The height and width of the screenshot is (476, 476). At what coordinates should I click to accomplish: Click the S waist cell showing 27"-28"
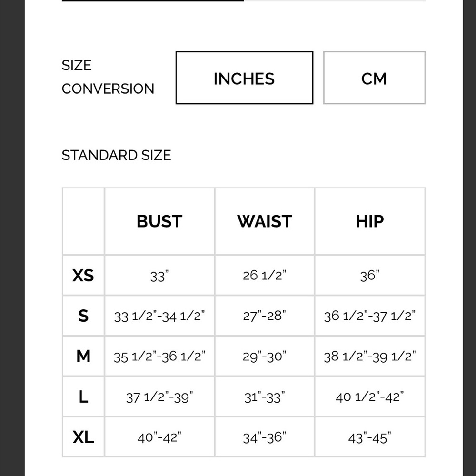click(265, 315)
